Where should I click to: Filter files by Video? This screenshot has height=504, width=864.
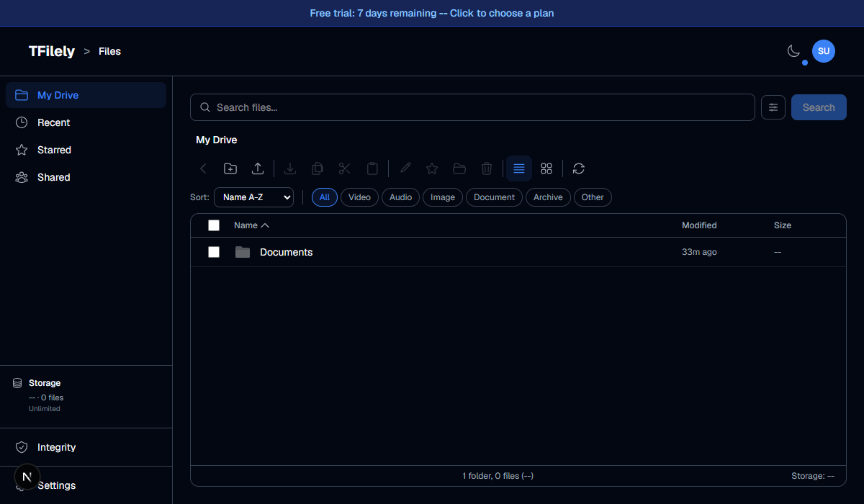pyautogui.click(x=359, y=197)
